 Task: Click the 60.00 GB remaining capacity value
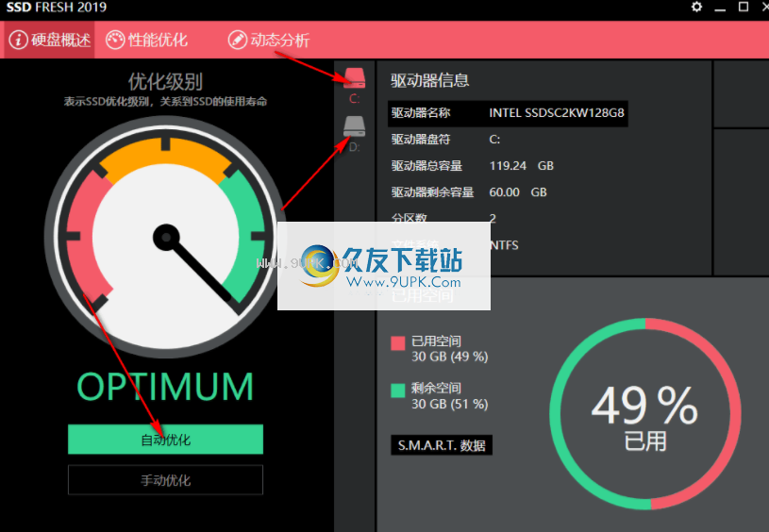(518, 192)
